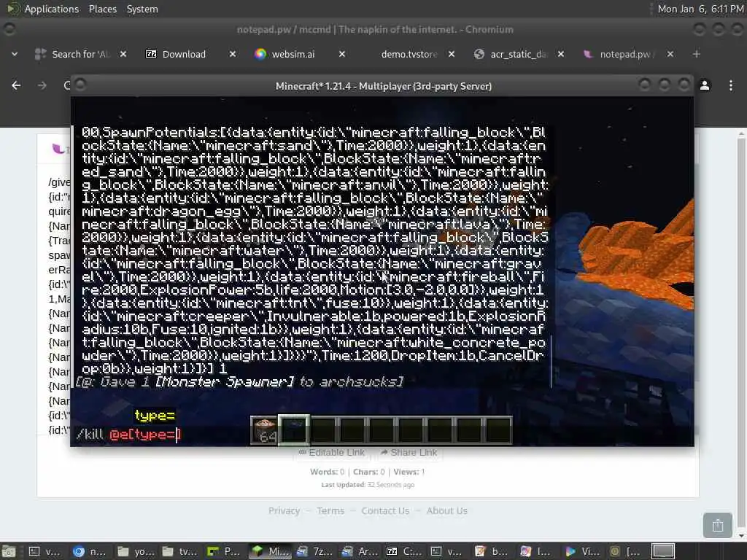Go forward in Chromium
This screenshot has height=560, width=747.
coord(42,85)
